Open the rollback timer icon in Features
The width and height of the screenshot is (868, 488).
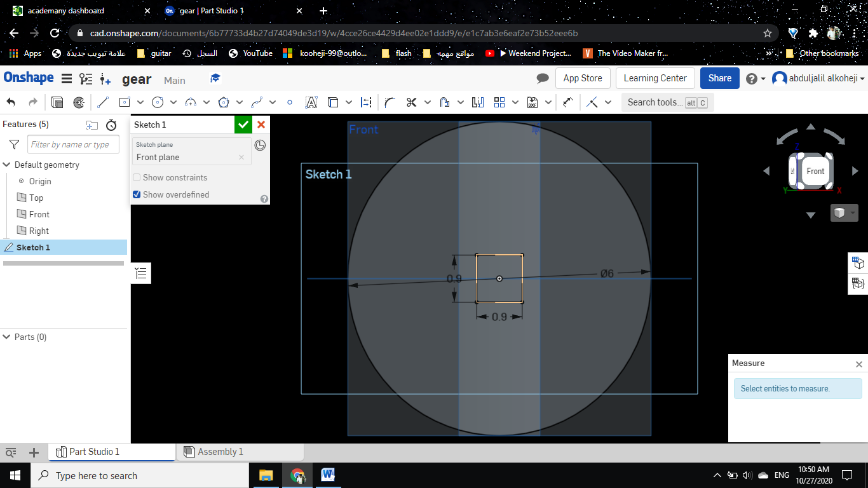coord(111,125)
